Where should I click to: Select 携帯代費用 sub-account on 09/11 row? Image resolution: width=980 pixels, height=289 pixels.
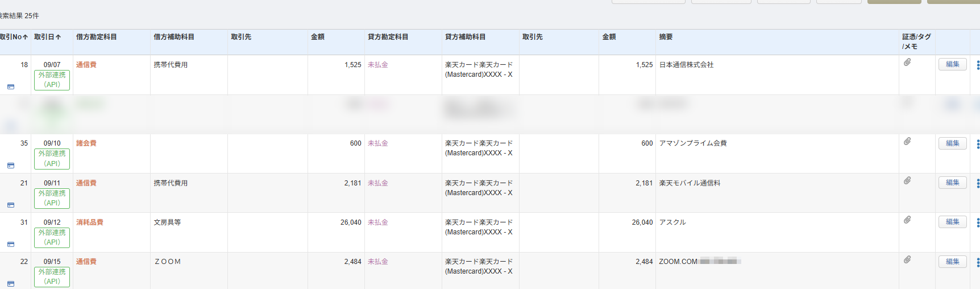pos(171,183)
